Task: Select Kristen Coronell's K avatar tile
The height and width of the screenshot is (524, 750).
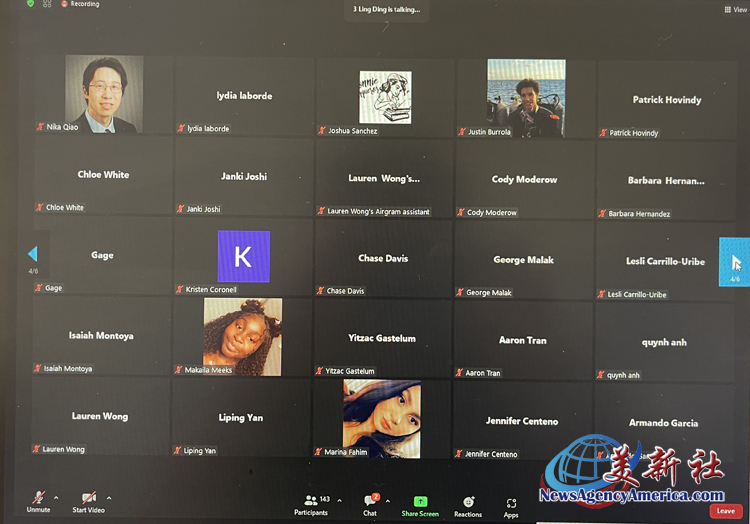Action: coord(243,257)
